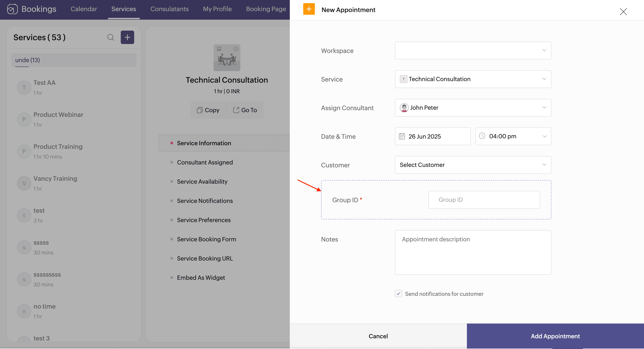
Task: Click the 3 hr test service avatar
Action: [24, 215]
